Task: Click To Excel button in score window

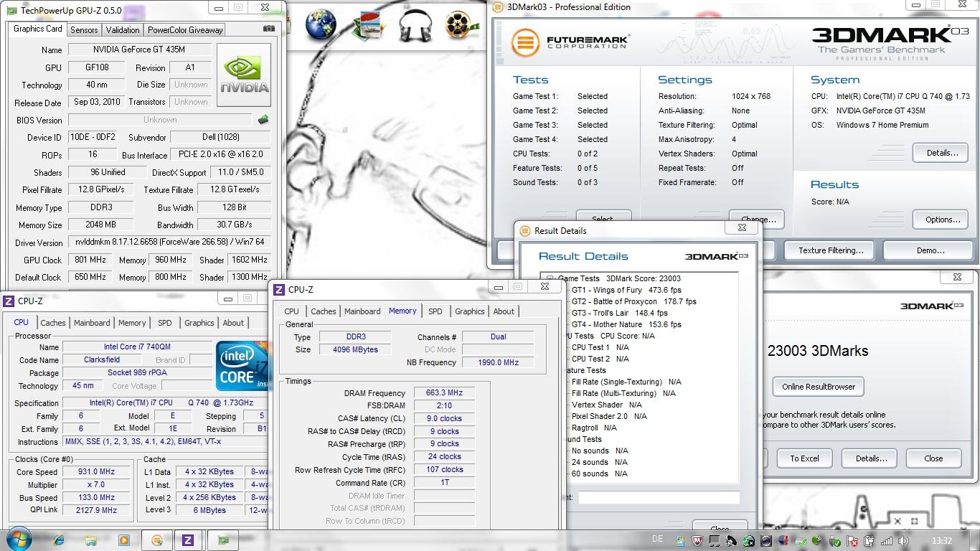Action: (804, 458)
